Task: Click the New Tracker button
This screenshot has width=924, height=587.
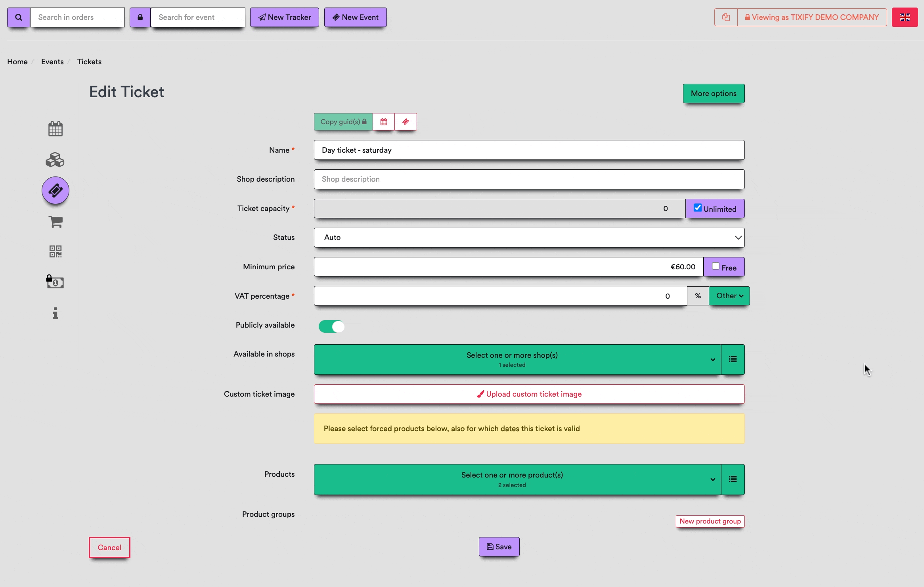Action: pos(285,17)
